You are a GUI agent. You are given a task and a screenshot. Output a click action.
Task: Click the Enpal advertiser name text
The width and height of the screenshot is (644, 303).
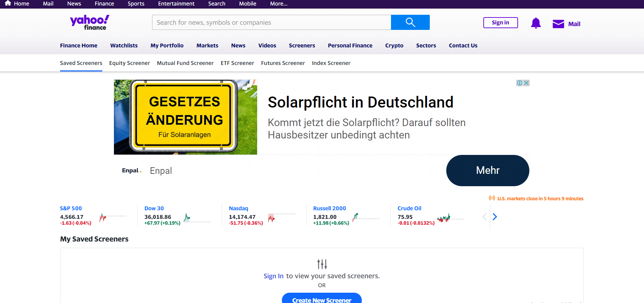click(x=161, y=171)
